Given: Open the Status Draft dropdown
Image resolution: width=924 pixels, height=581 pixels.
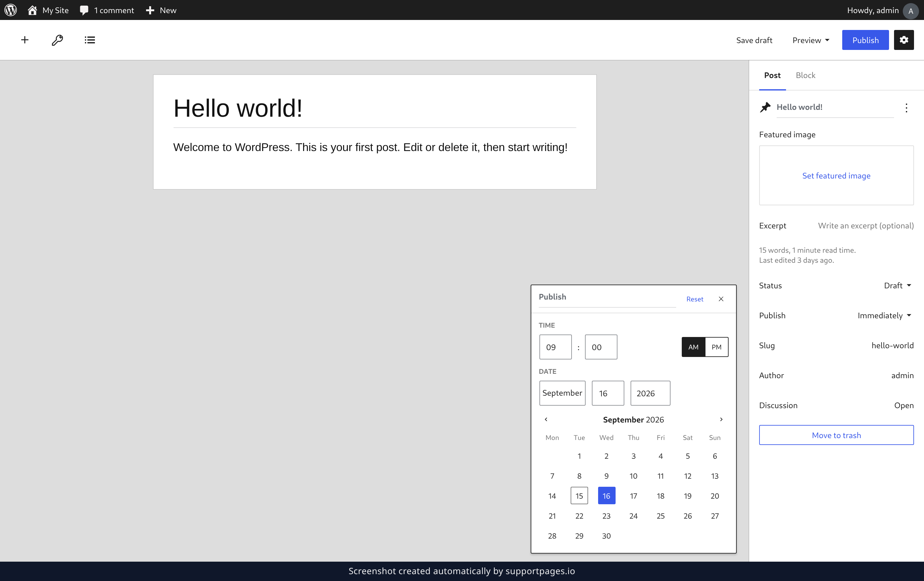Looking at the screenshot, I should (897, 285).
